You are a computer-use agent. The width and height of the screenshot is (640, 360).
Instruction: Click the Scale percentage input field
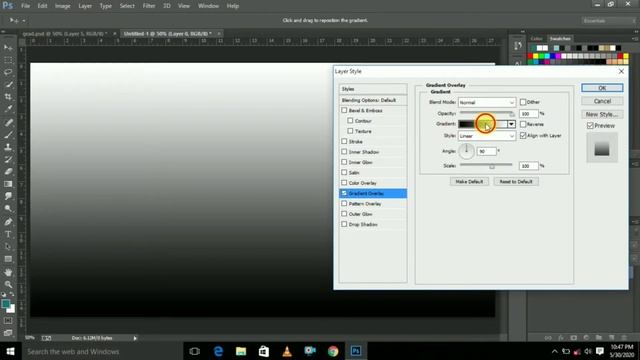(x=529, y=166)
